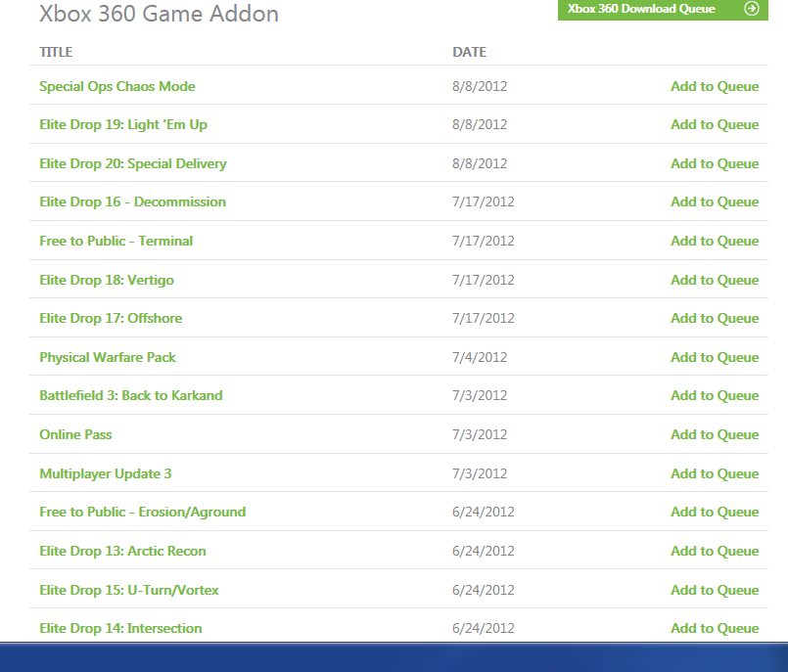
Task: Add Elite Drop 13 Arctic Recon to queue
Action: click(x=715, y=552)
